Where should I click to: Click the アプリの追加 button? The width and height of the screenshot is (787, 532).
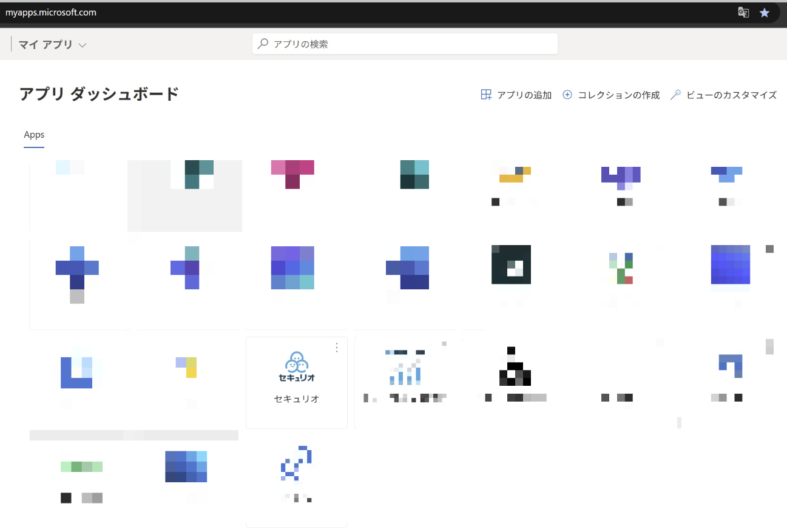tap(516, 95)
